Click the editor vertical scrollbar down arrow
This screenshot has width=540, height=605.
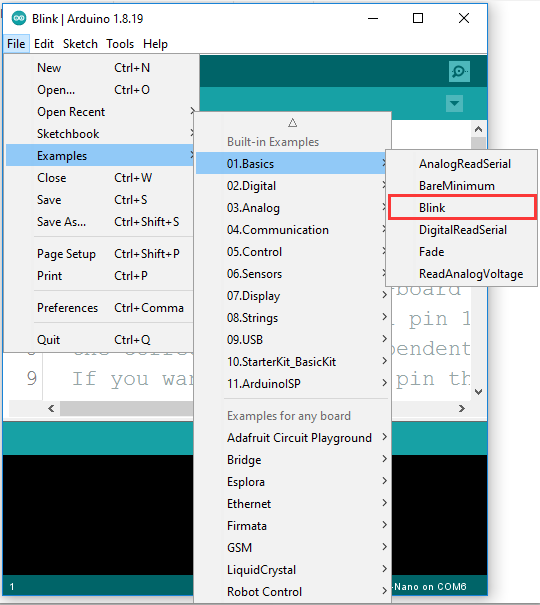click(478, 392)
